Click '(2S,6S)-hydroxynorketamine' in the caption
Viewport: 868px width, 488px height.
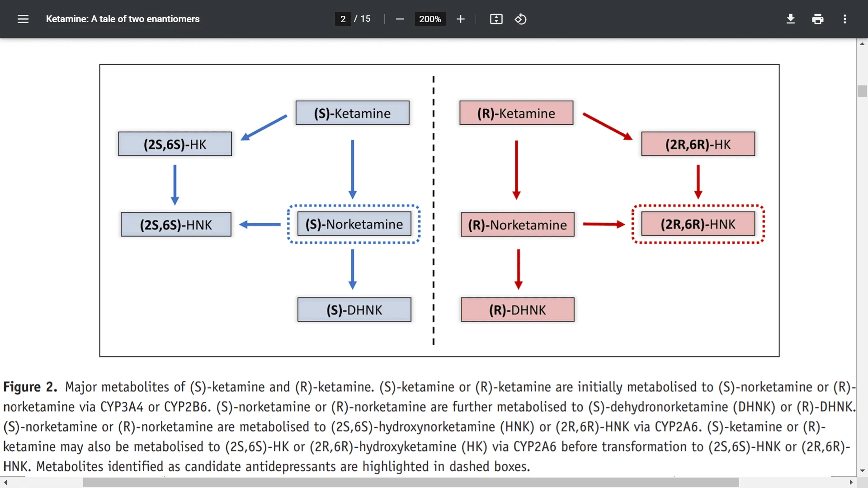coord(413,427)
